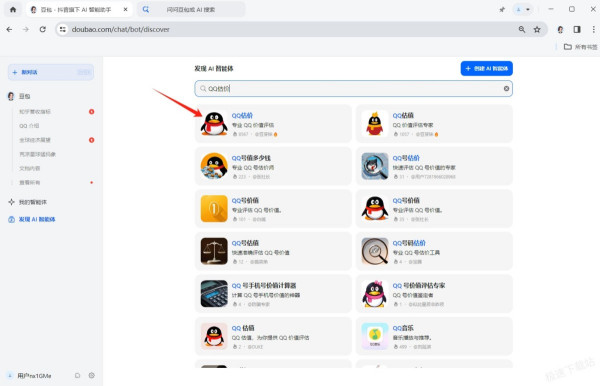The image size is (600, 386).
Task: Open the QQ号估价 blue magnifier avatar
Action: 375,166
